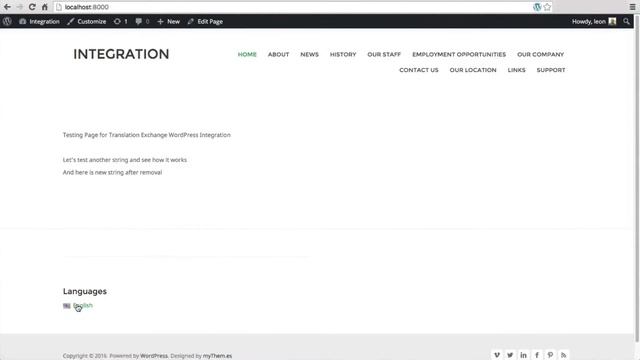Click the browser forward arrow
Viewport: 640px width, 360px height.
[x=19, y=7]
